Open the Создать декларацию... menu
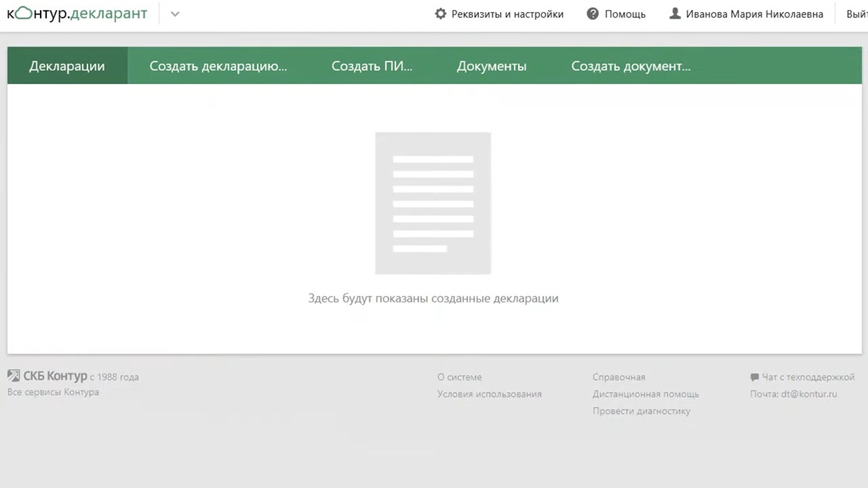 (x=218, y=66)
